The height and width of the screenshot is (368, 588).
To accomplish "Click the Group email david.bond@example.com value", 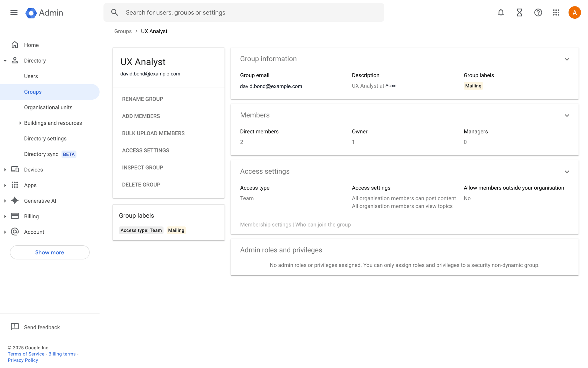I will point(271,86).
